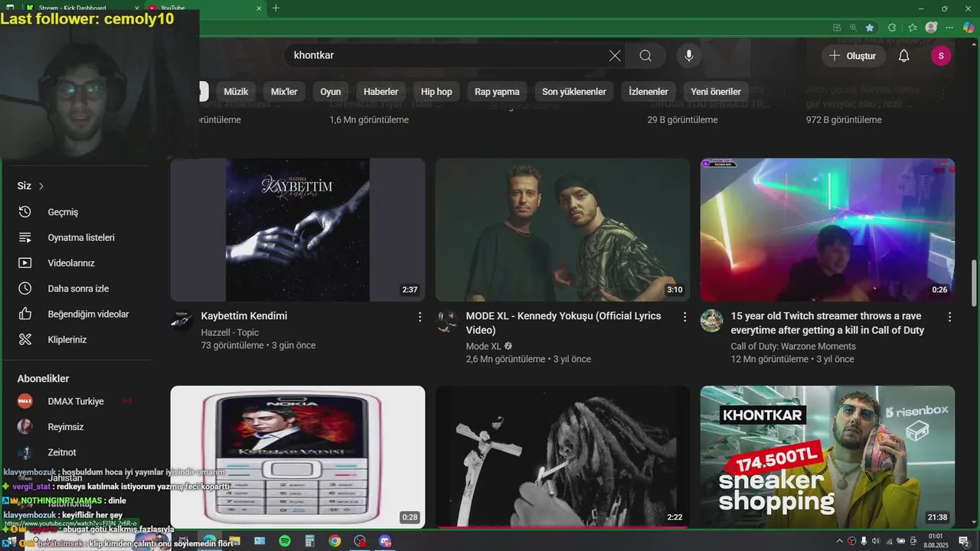The image size is (980, 551).
Task: Open 'Call of Duty: Warzone Moments' channel link
Action: [793, 347]
